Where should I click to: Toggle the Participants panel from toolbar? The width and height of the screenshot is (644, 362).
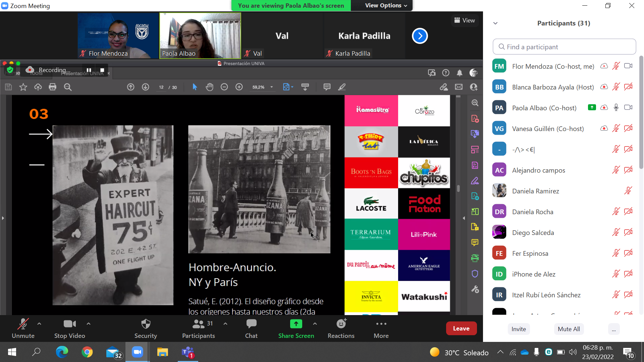pos(199,328)
